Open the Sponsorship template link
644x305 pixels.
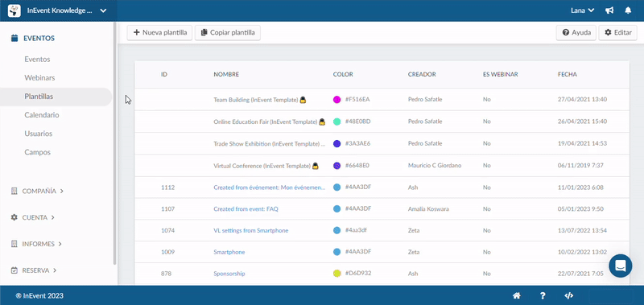[229, 274]
